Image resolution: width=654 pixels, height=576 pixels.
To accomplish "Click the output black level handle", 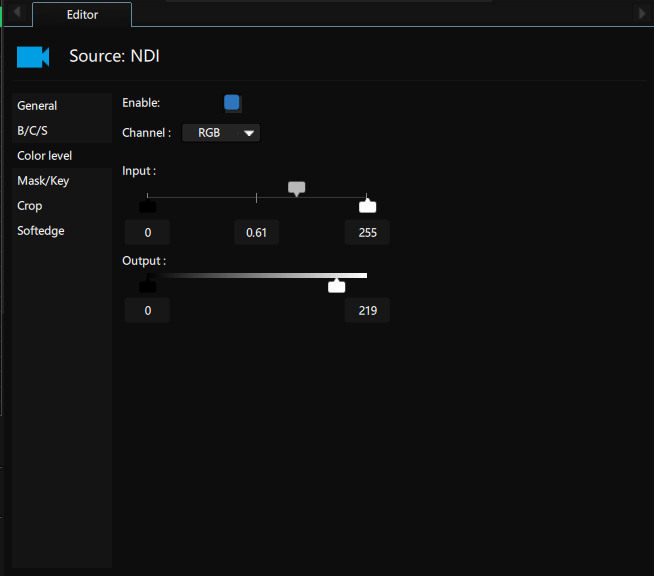I will (x=148, y=286).
